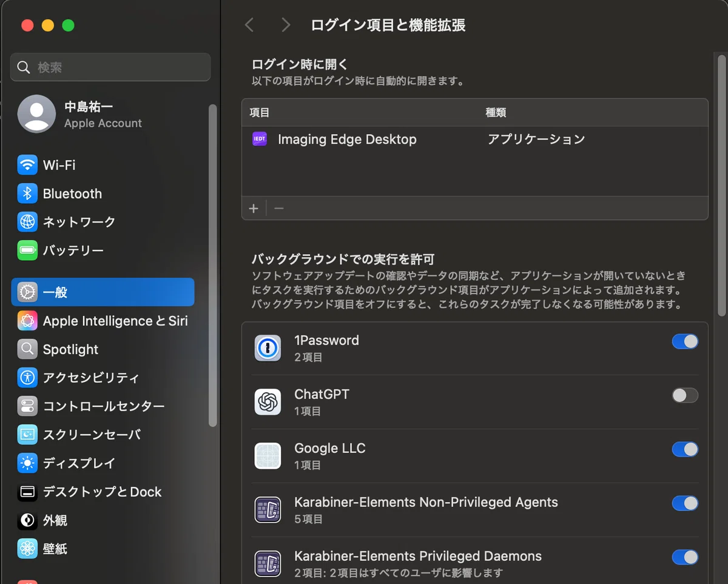Click the Google LLC row label
This screenshot has width=728, height=584.
(x=330, y=448)
